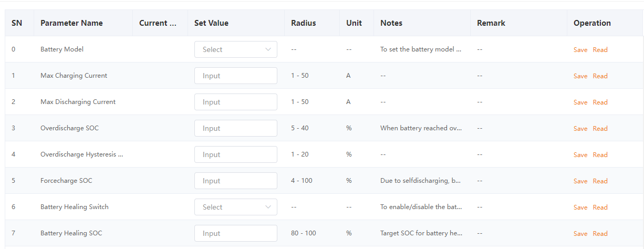Click the Parameter Name column header

click(x=71, y=23)
